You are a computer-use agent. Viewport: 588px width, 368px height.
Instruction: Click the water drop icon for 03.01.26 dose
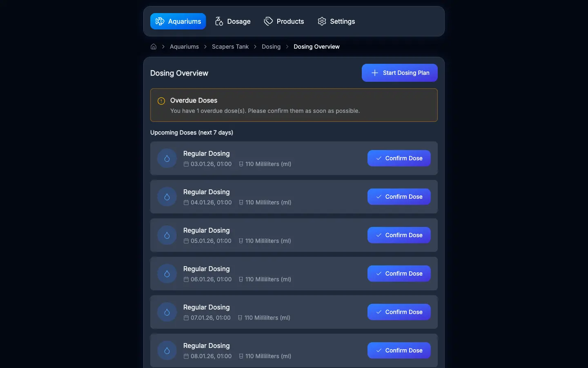coord(167,158)
